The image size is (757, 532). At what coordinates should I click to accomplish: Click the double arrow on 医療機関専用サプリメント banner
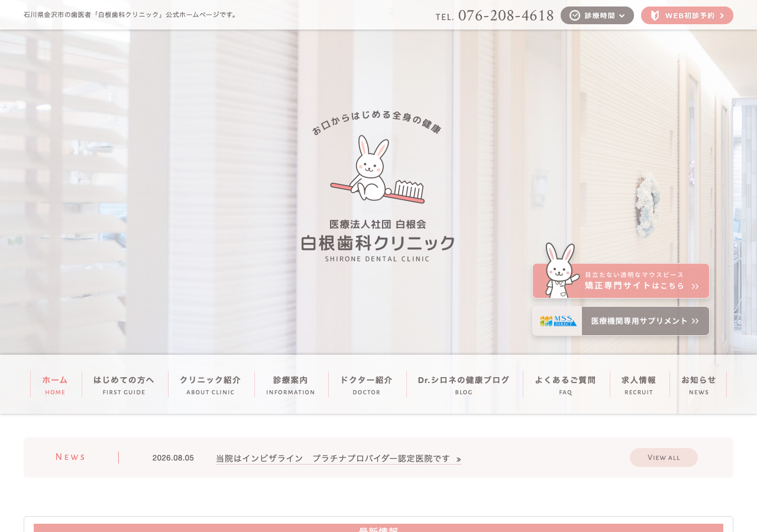pyautogui.click(x=695, y=321)
